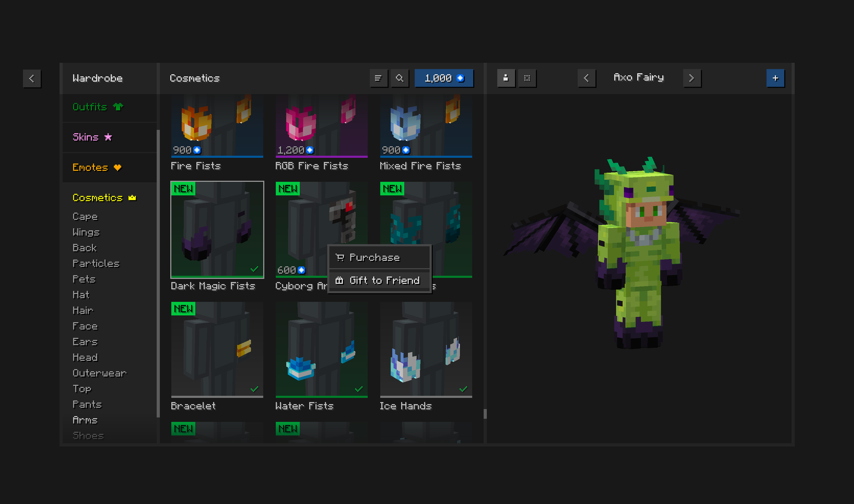
Task: Open the search for cosmetics
Action: click(x=399, y=78)
